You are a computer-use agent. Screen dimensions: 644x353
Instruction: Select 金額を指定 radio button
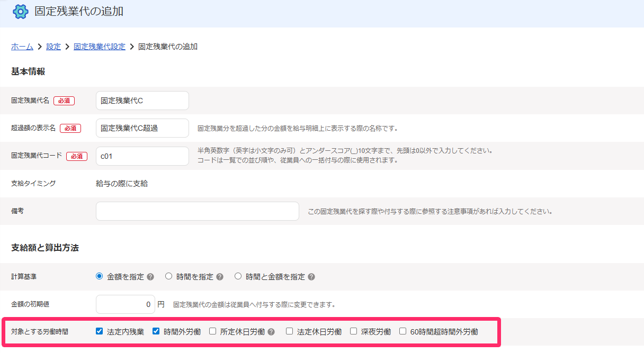[99, 276]
